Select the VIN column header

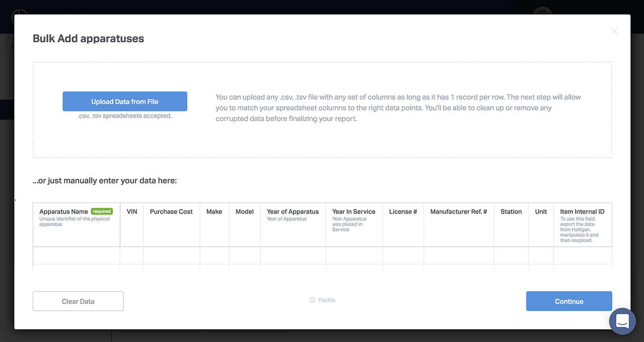(132, 212)
